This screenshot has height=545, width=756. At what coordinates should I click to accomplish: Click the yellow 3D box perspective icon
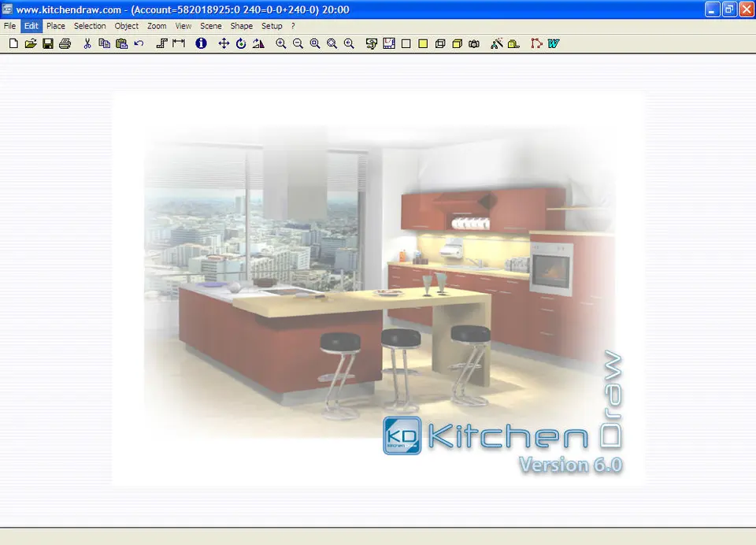tap(457, 44)
